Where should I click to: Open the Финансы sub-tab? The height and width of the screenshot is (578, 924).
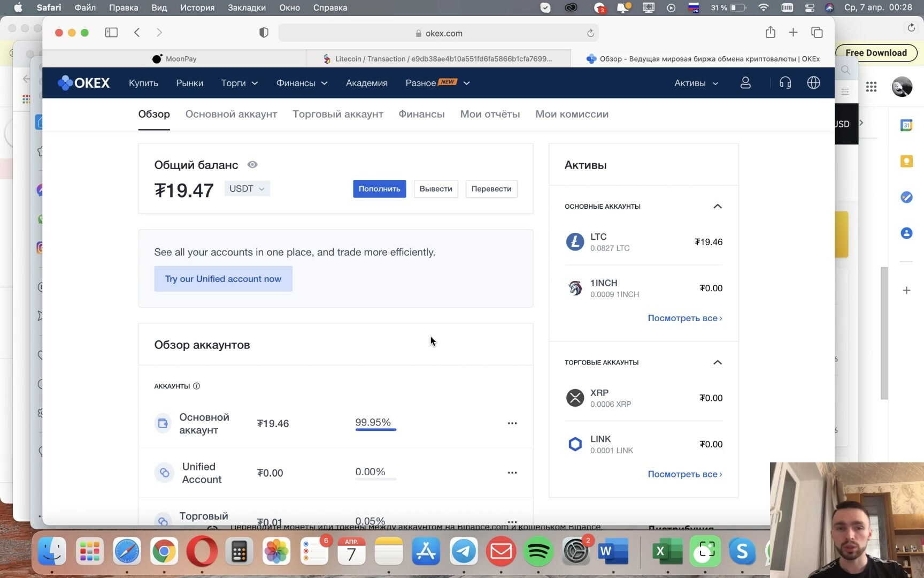click(x=421, y=114)
